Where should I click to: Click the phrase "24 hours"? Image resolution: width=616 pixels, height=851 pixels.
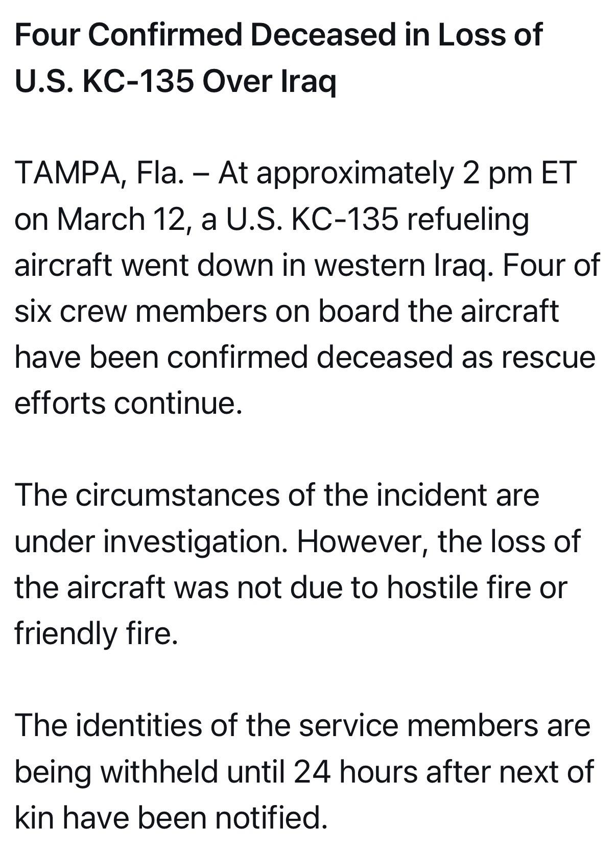pyautogui.click(x=356, y=771)
